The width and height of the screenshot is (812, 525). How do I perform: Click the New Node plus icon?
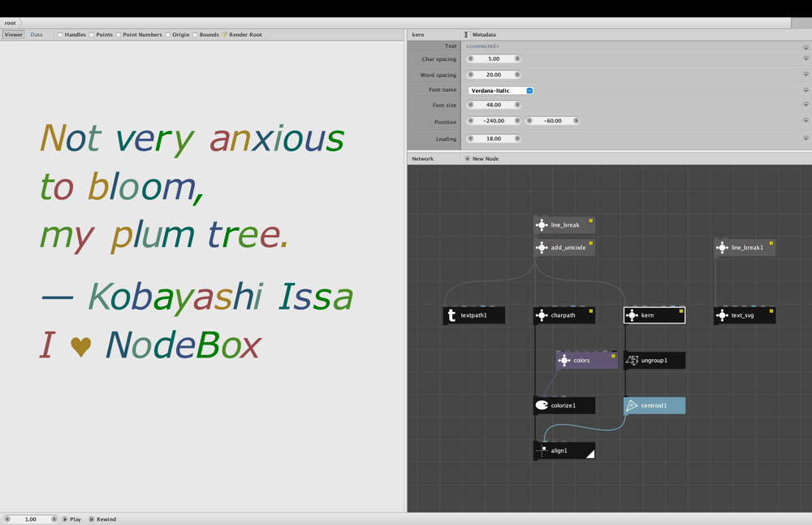(468, 158)
